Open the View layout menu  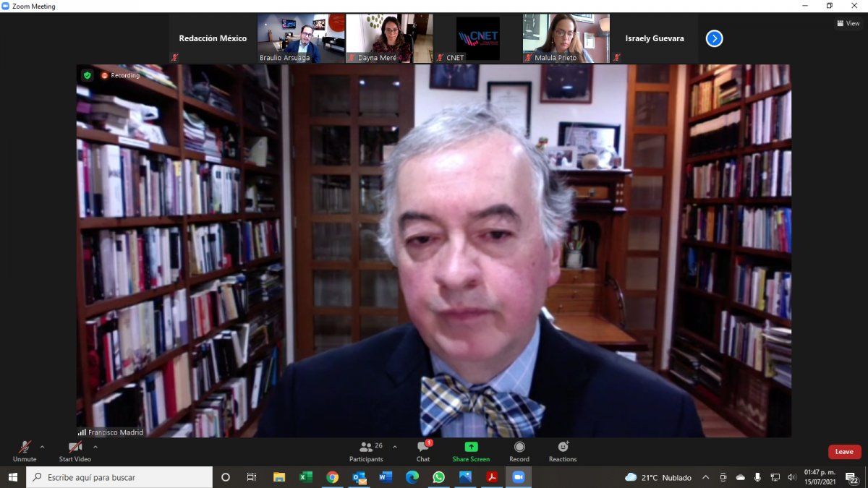click(x=848, y=23)
